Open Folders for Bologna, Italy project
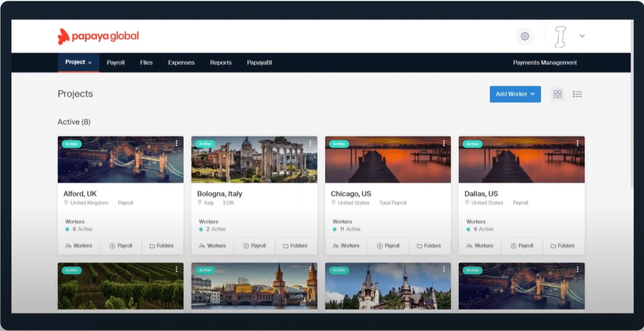 pyautogui.click(x=296, y=246)
